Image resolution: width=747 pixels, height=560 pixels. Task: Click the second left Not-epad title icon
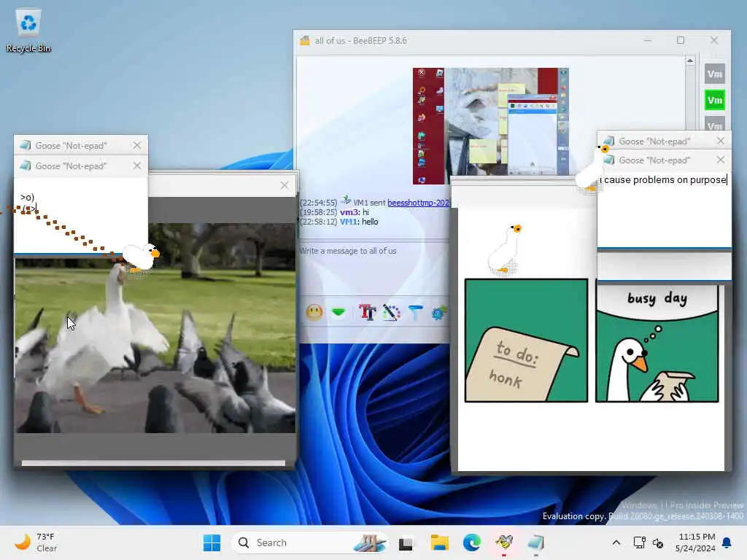tap(26, 166)
